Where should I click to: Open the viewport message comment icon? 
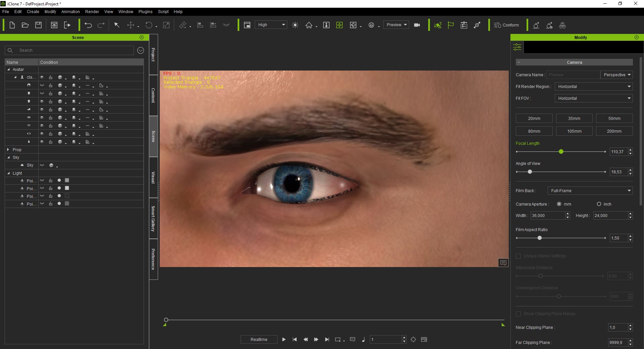(503, 263)
